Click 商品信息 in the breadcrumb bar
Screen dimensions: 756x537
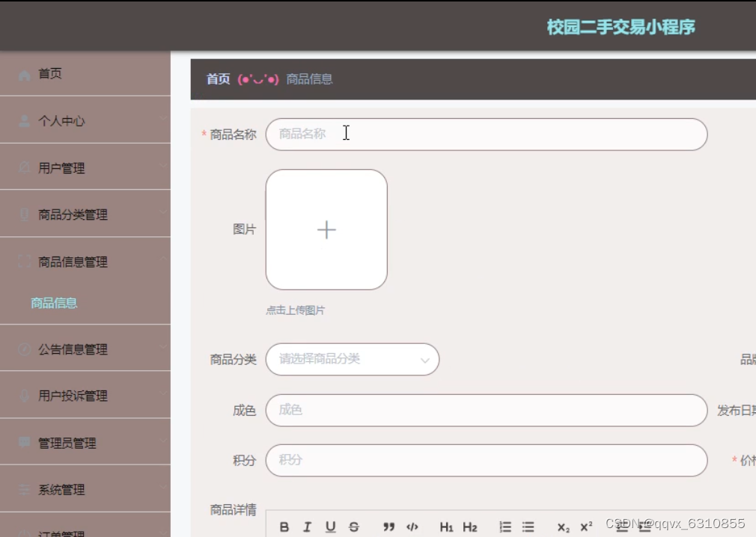tap(310, 79)
